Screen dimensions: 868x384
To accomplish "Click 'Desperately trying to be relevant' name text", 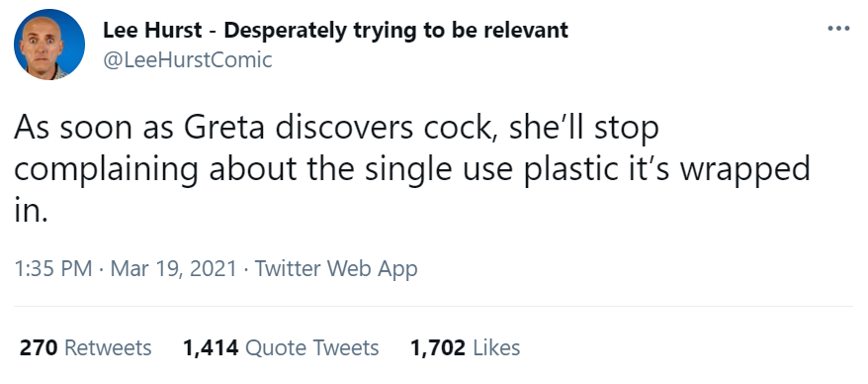I will coord(395,31).
